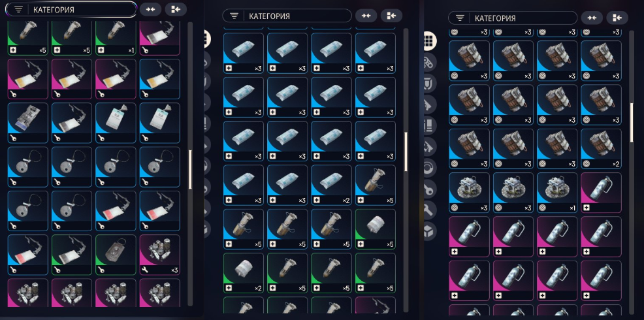Image resolution: width=644 pixels, height=320 pixels.
Task: Click the stack-merge button in middle panel header
Action: (391, 16)
